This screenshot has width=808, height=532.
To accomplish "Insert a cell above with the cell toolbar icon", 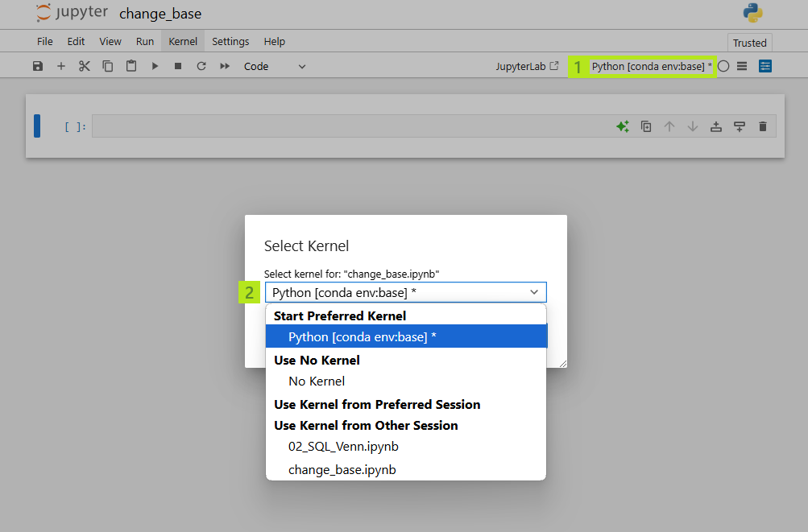I will [715, 126].
